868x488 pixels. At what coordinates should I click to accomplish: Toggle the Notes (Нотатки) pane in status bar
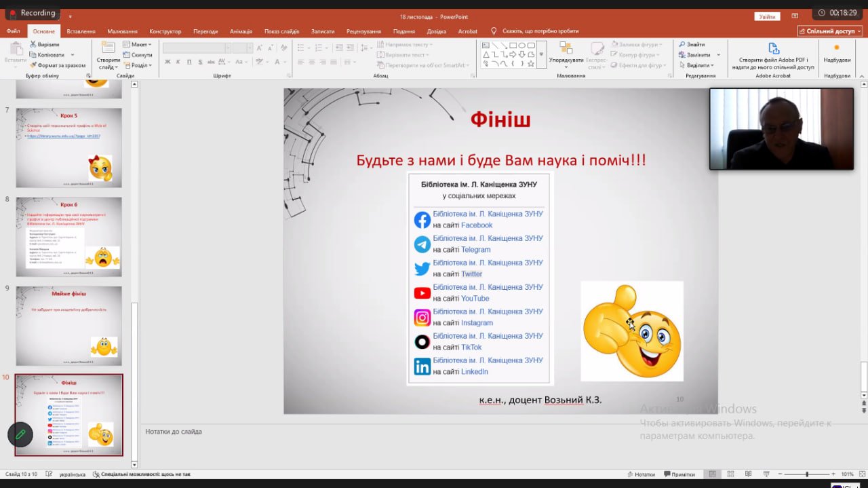point(641,474)
